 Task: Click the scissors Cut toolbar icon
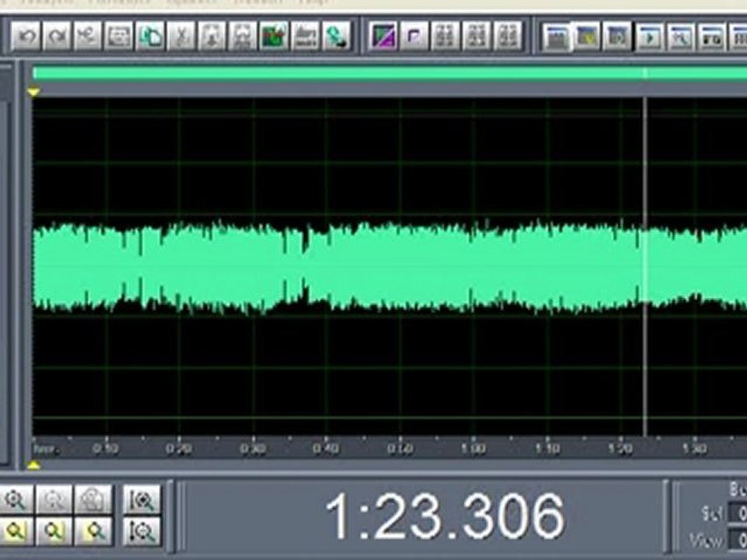tap(181, 37)
